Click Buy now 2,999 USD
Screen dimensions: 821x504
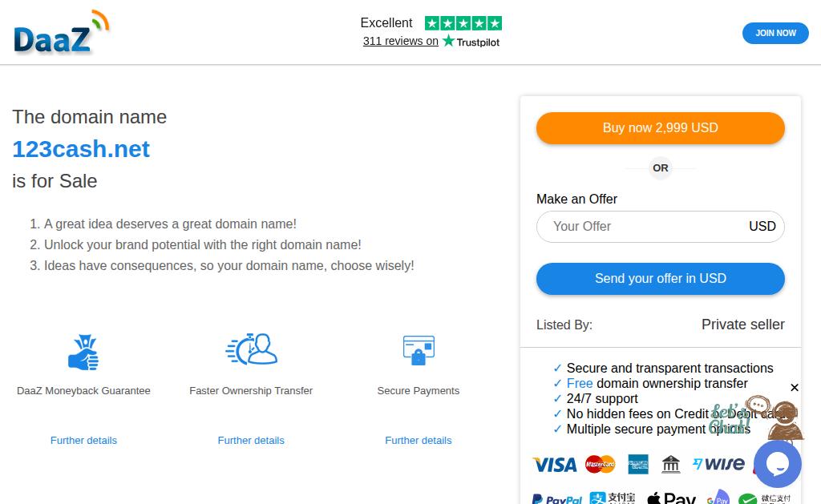click(x=660, y=128)
